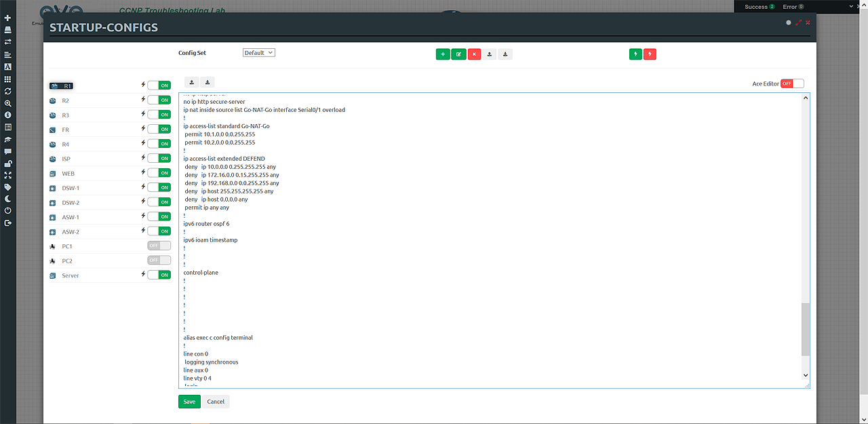Enable startup config for PC1
The width and height of the screenshot is (868, 424).
(159, 246)
